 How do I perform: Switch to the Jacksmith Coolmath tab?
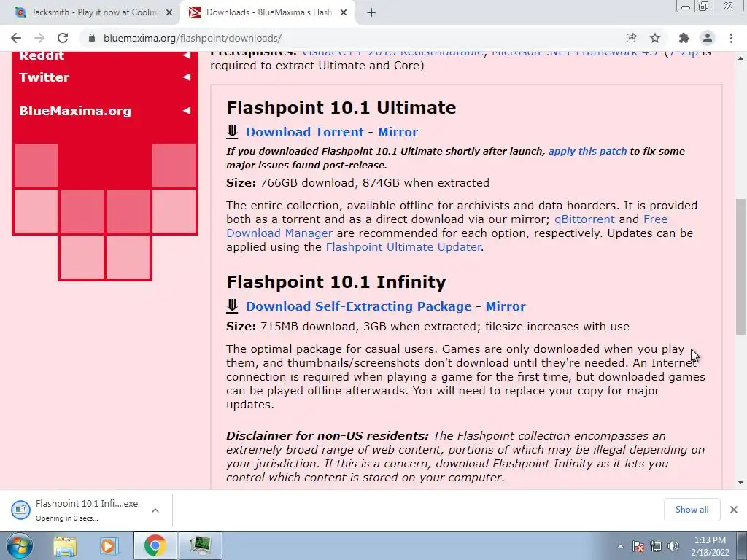[94, 12]
